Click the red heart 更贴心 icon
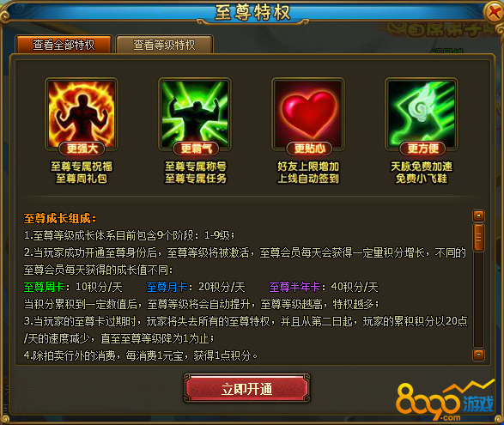Image resolution: width=504 pixels, height=425 pixels. [308, 112]
